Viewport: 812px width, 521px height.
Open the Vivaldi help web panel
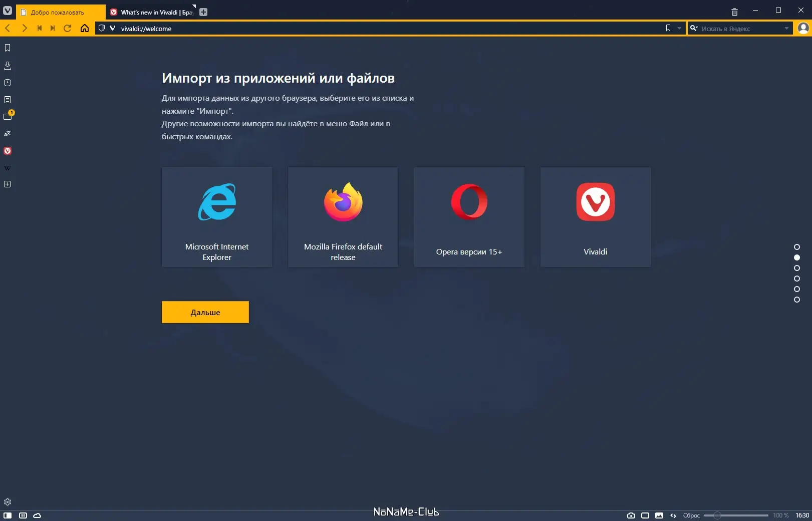(8, 151)
